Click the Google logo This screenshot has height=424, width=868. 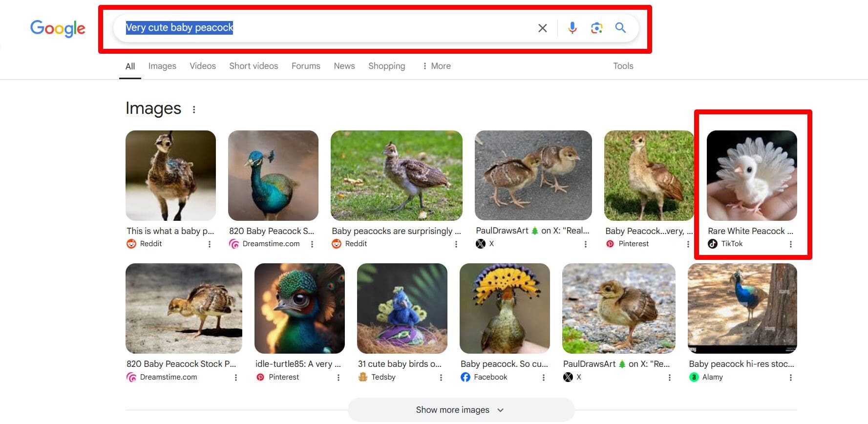pos(58,28)
